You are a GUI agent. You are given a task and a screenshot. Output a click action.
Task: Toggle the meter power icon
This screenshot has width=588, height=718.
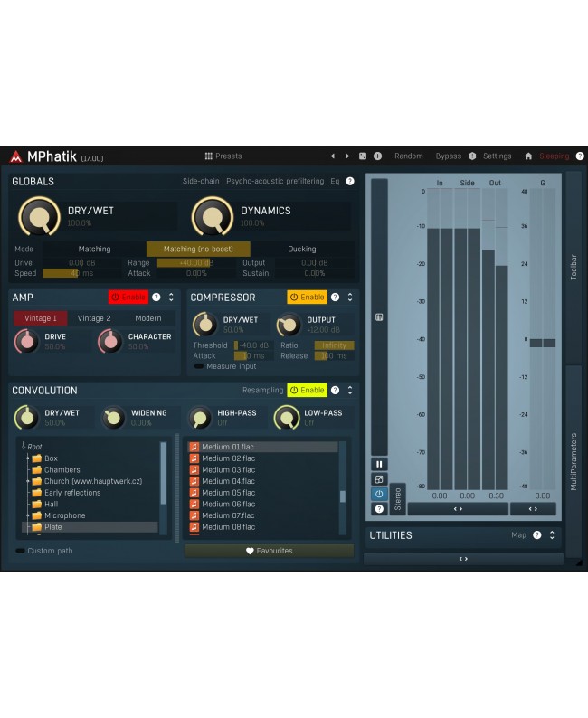coord(379,494)
